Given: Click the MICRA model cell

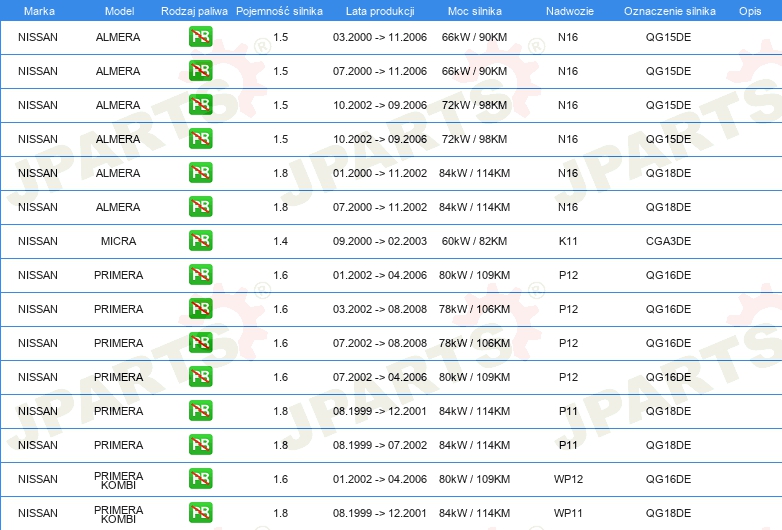Looking at the screenshot, I should pos(118,241).
